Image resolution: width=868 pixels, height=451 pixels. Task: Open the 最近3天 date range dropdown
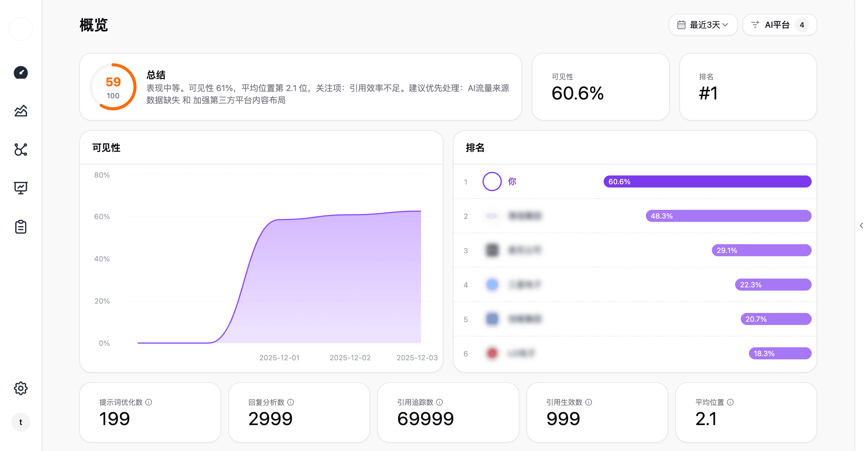pos(703,24)
